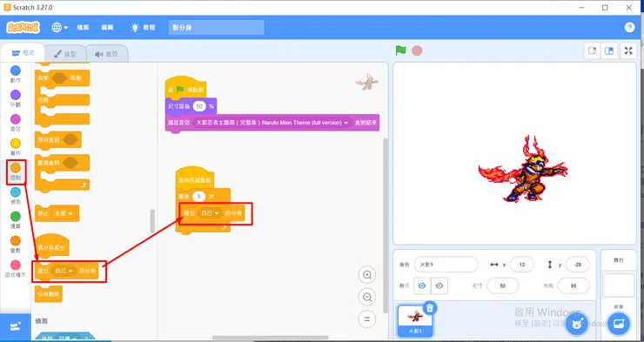
Task: Delete the 火影1 sprite with trash icon
Action: pos(429,308)
